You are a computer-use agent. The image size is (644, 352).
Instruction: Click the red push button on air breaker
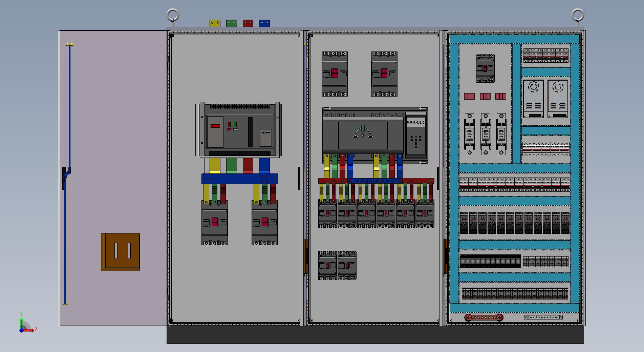(x=229, y=124)
